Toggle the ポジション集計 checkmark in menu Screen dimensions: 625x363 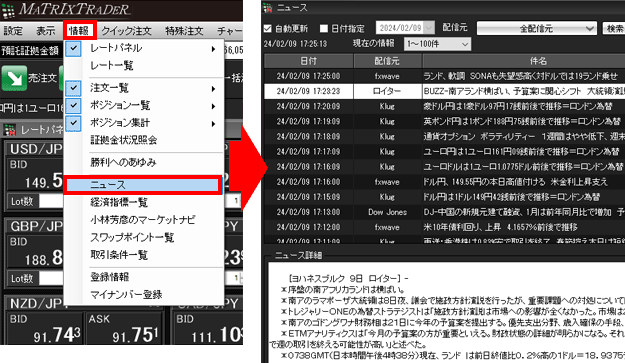pyautogui.click(x=73, y=123)
